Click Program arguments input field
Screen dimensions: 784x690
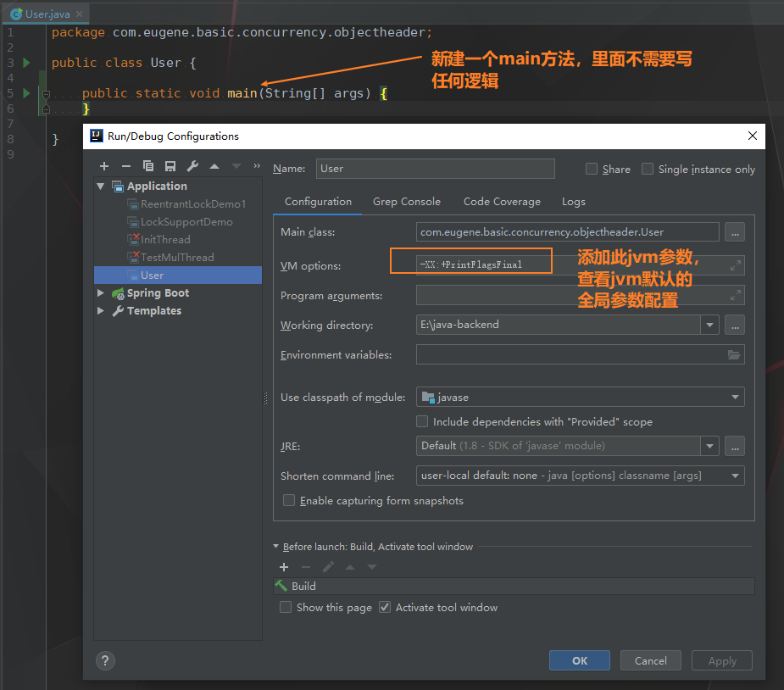coord(580,296)
